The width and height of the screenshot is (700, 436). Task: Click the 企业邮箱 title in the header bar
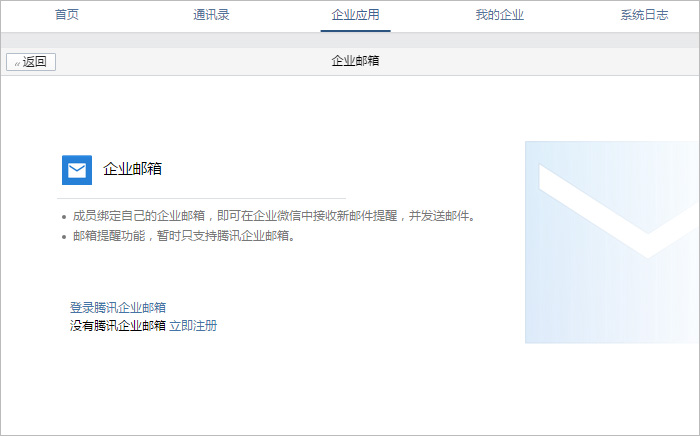[355, 61]
